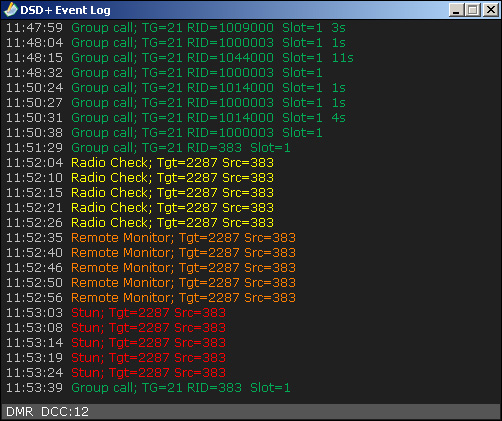The height and width of the screenshot is (421, 502).
Task: Click the DSD+ Event Log title text
Action: point(65,10)
